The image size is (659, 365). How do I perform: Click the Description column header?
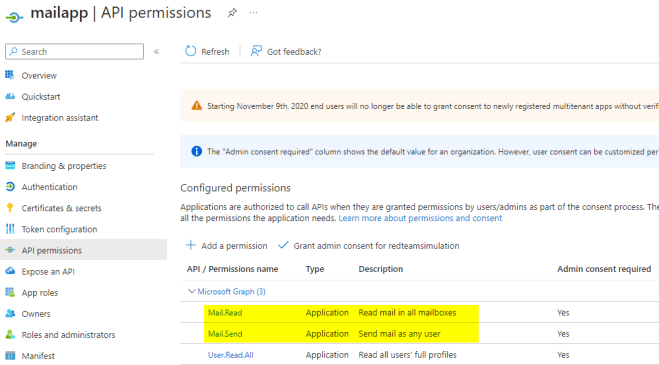(381, 269)
